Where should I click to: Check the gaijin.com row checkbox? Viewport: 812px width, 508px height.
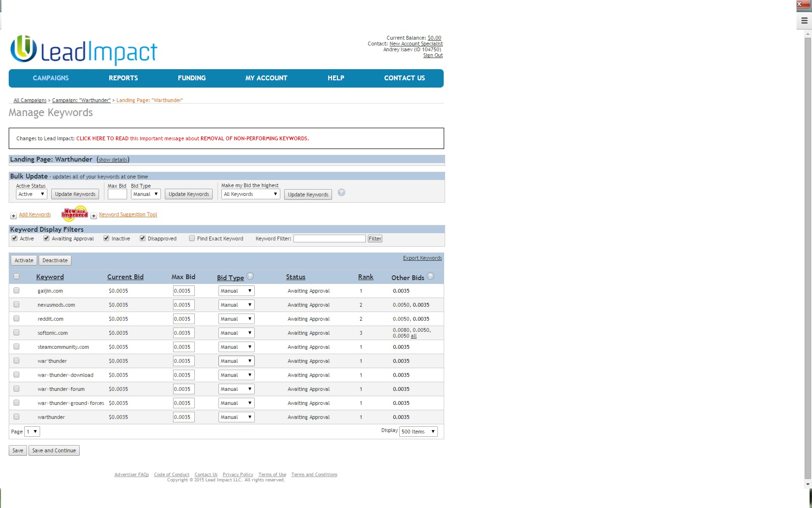[16, 290]
